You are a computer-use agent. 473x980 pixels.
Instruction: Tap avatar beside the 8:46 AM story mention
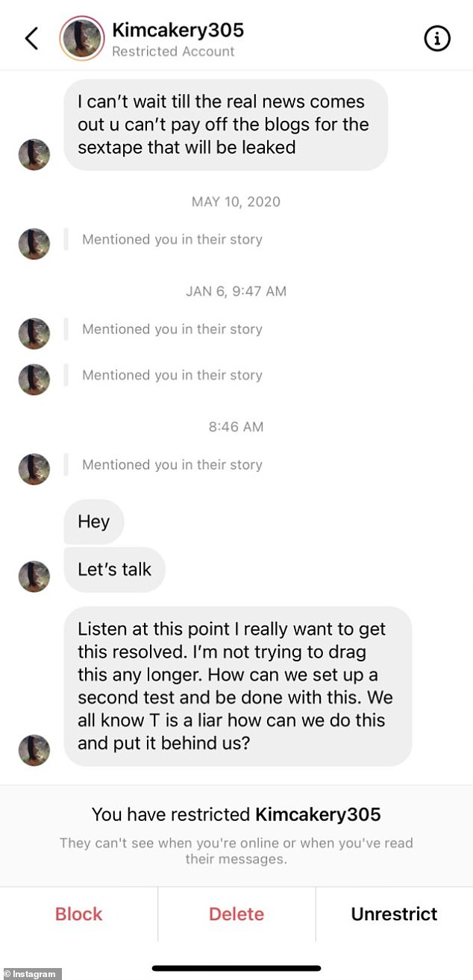[x=34, y=469]
